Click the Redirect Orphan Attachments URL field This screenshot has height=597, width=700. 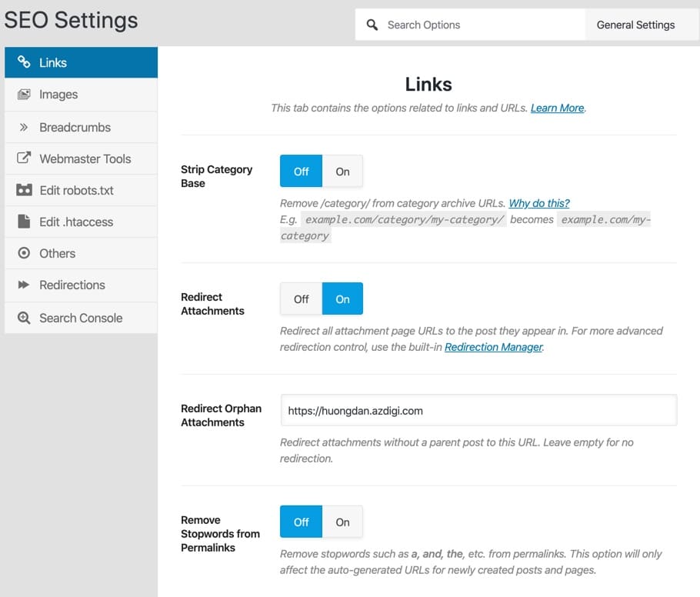click(x=478, y=410)
